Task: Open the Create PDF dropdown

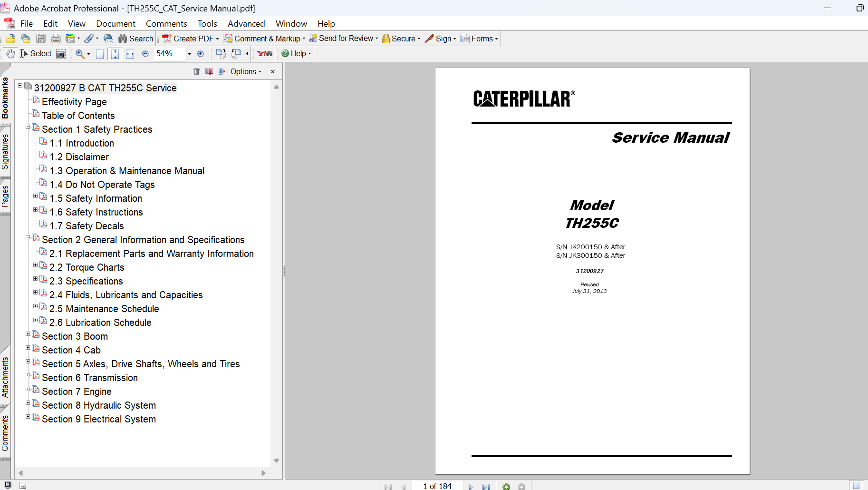Action: [190, 39]
